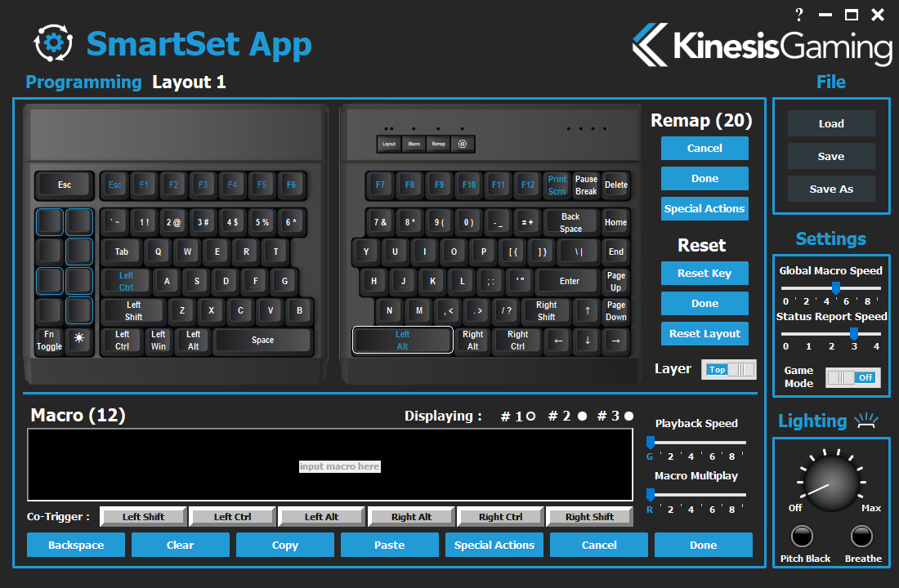Click the Layout button on keyboard top
The image size is (899, 588).
pyautogui.click(x=389, y=144)
